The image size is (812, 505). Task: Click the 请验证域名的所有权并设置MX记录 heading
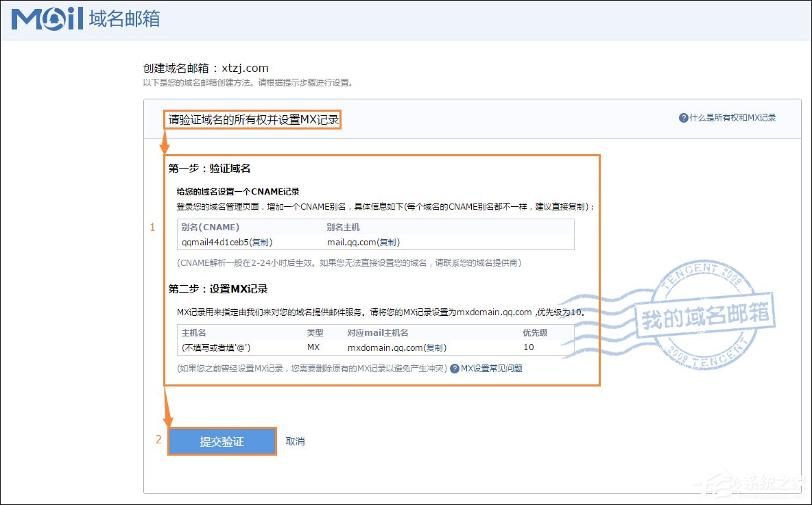click(x=253, y=119)
